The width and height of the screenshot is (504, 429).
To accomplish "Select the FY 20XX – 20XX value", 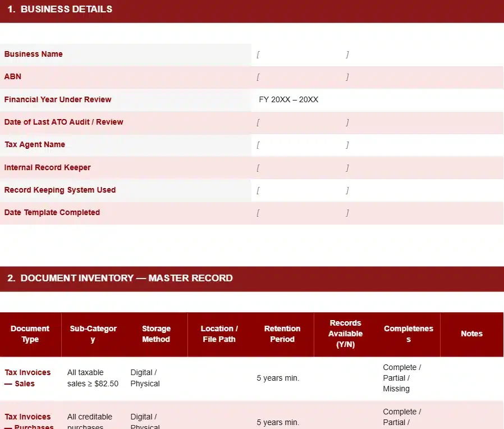I will click(x=288, y=99).
